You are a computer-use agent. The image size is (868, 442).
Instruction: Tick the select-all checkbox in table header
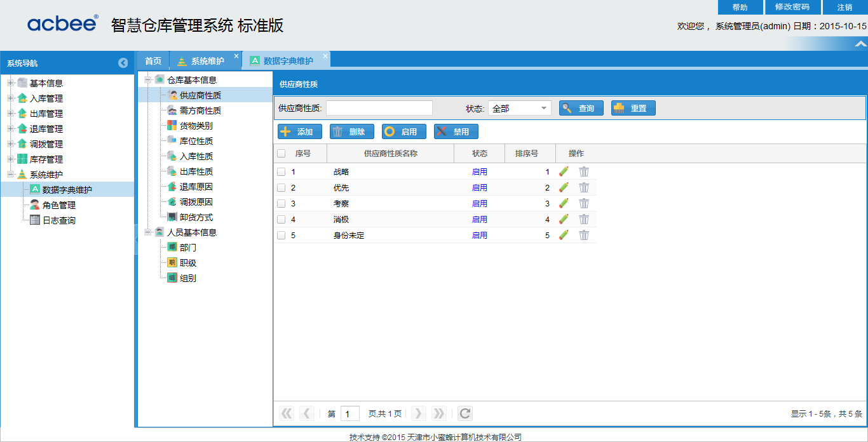point(281,153)
